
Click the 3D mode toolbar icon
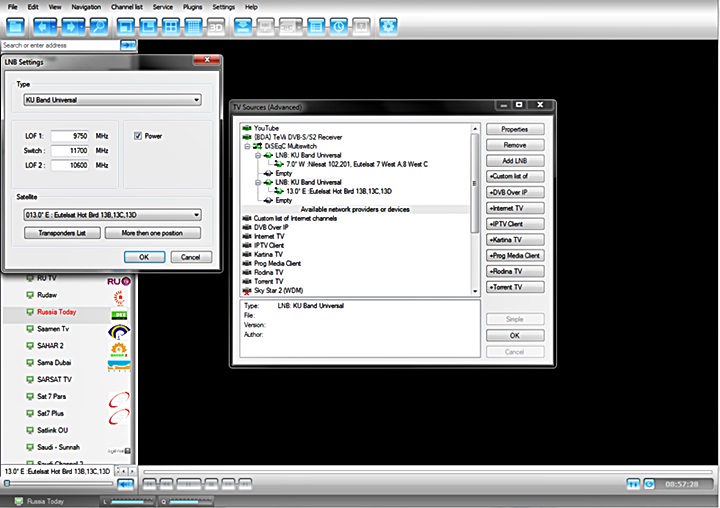pyautogui.click(x=216, y=26)
